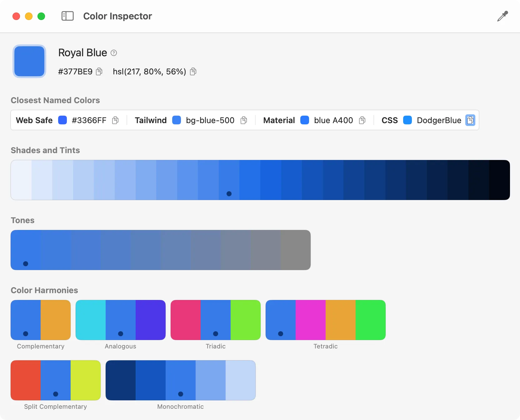Open the eyedropper color picker tool

(x=502, y=16)
